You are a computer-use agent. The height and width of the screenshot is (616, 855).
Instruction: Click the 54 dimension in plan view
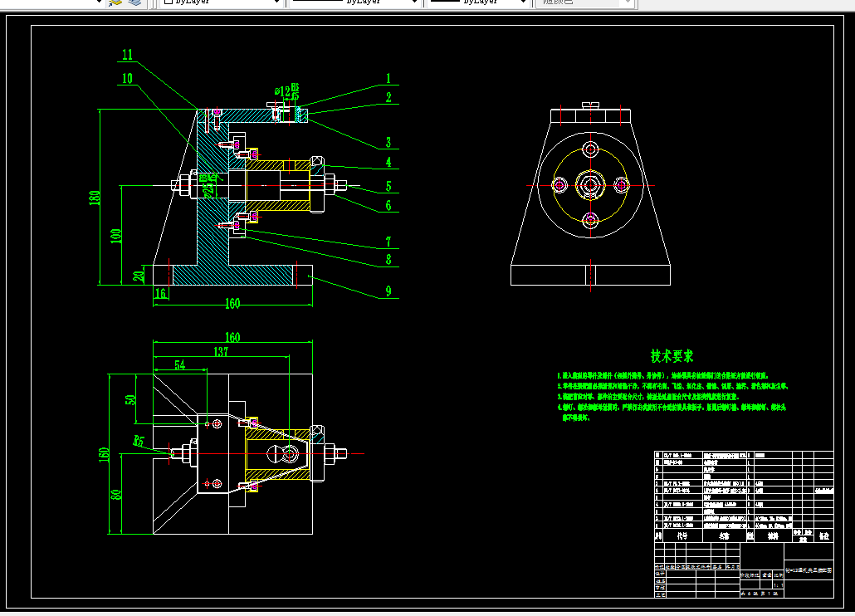pyautogui.click(x=180, y=364)
